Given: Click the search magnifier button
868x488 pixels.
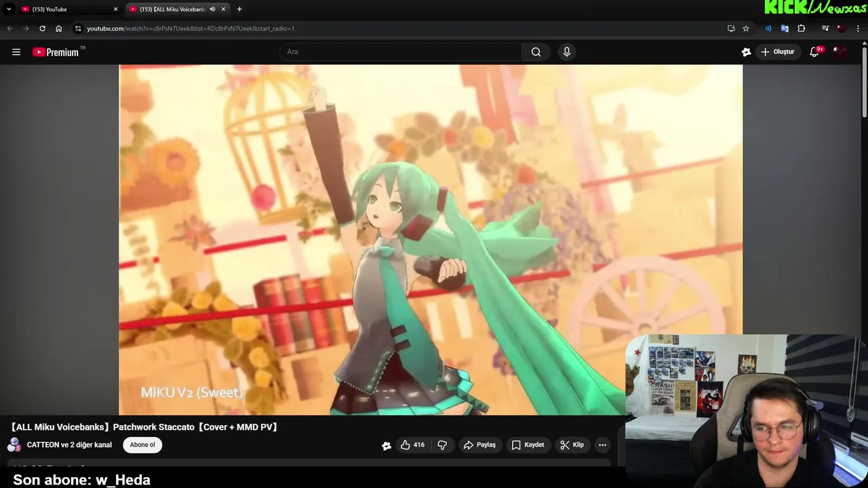Looking at the screenshot, I should (536, 52).
